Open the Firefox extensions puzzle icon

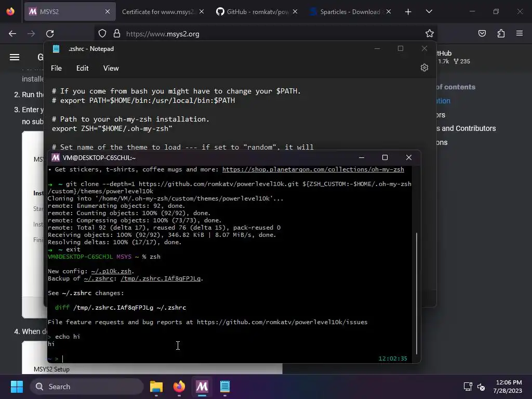click(501, 33)
